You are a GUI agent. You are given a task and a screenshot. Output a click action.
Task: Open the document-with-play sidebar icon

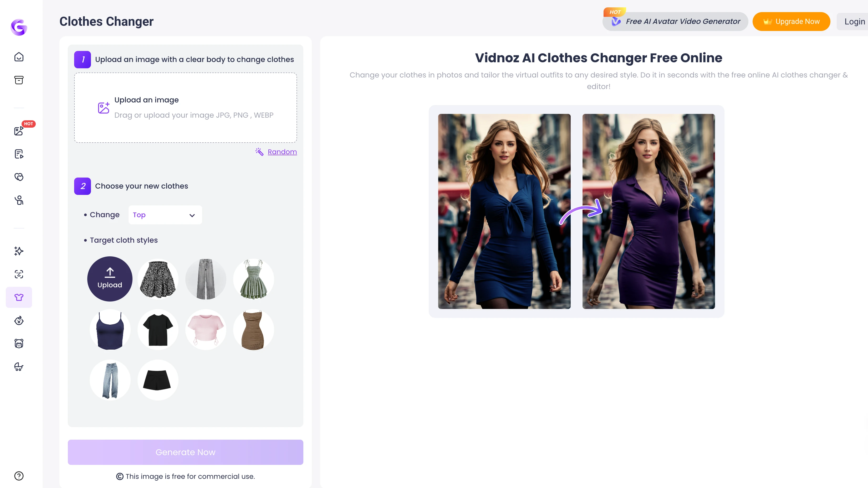point(19,154)
